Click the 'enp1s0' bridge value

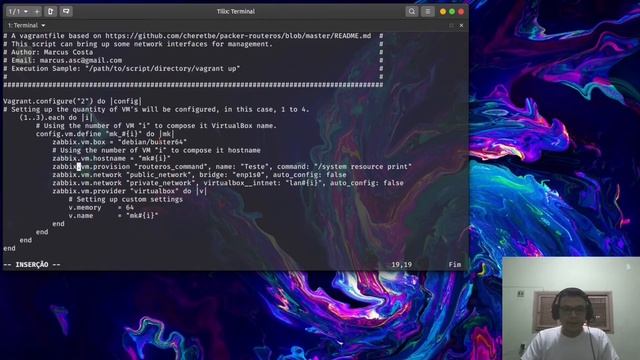pos(248,175)
